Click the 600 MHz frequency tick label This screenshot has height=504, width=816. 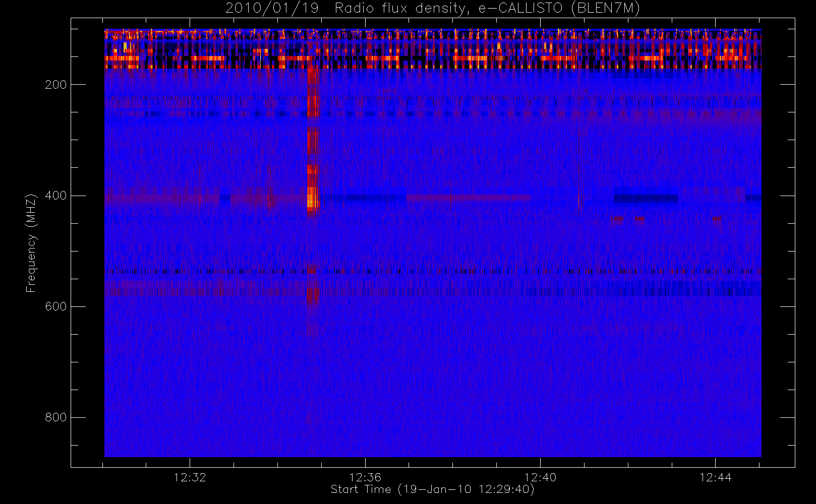coord(55,306)
